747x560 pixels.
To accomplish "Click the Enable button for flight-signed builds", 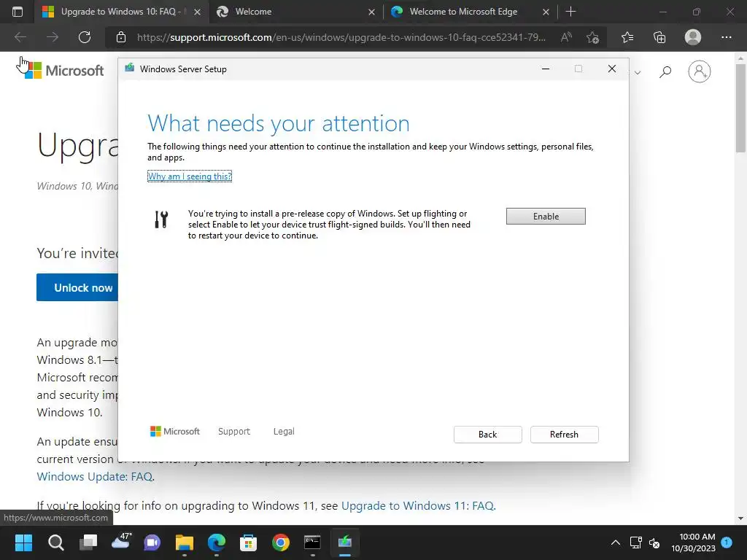I will coord(546,216).
